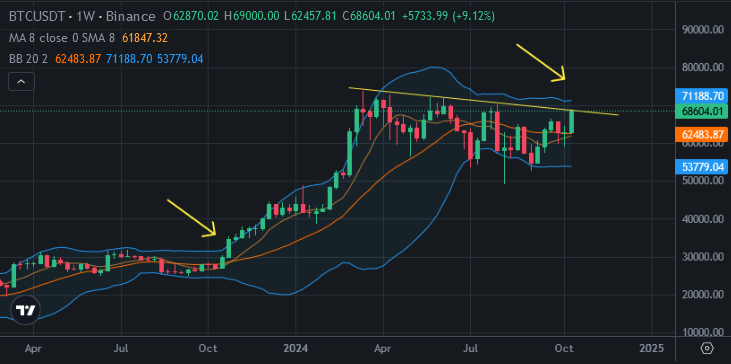Collapse the indicator legend with chevron
Image resolution: width=731 pixels, height=364 pixels.
coord(21,82)
